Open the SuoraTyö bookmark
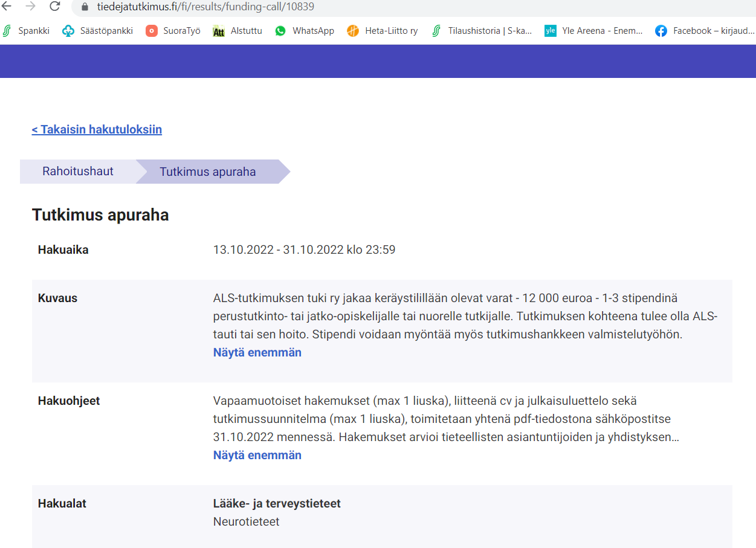Image resolution: width=756 pixels, height=548 pixels. pyautogui.click(x=173, y=31)
